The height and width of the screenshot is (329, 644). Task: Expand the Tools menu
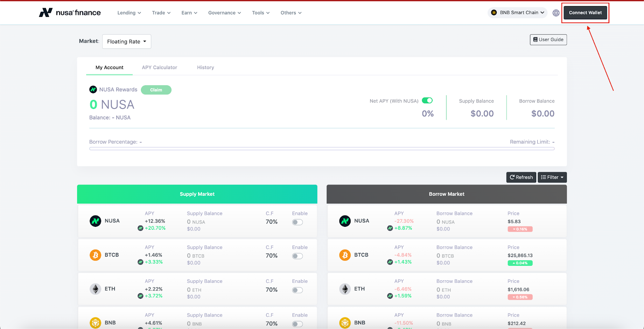point(261,13)
